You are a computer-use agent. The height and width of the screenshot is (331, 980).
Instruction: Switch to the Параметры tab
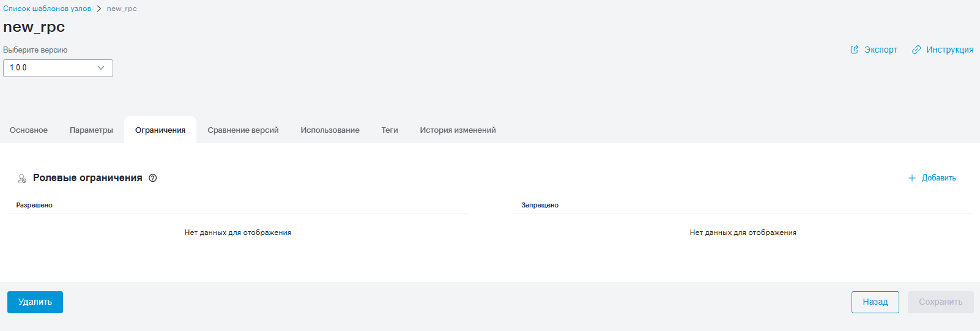[x=91, y=130]
